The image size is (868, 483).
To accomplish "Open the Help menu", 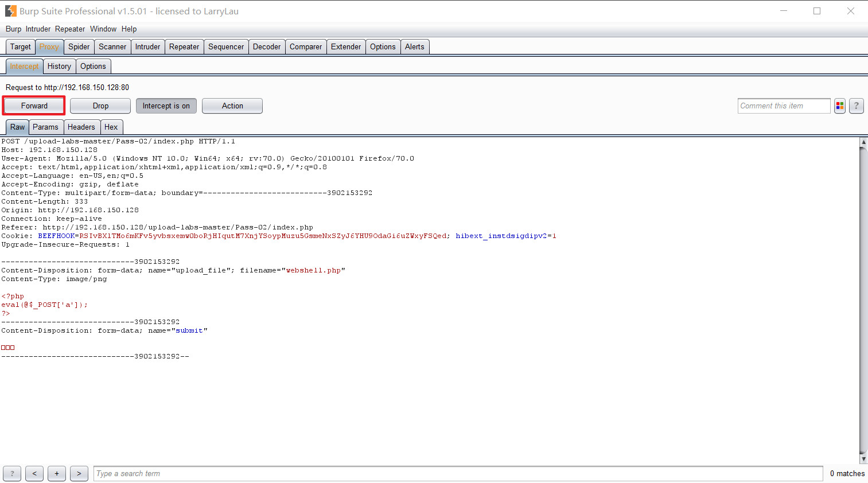I will 129,29.
